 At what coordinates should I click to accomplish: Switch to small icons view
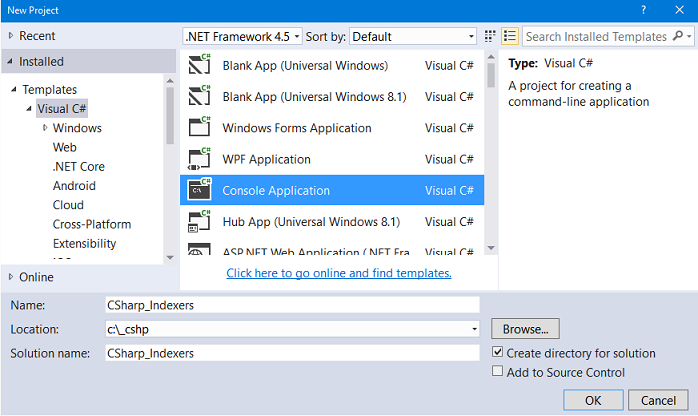point(490,36)
